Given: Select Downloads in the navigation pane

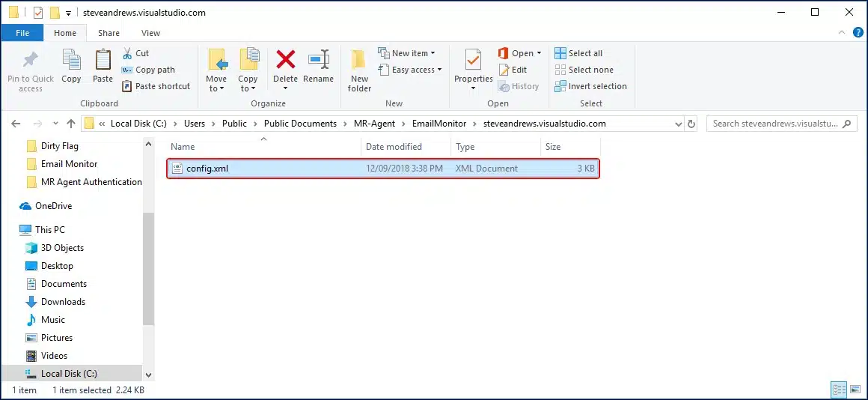Looking at the screenshot, I should click(63, 302).
